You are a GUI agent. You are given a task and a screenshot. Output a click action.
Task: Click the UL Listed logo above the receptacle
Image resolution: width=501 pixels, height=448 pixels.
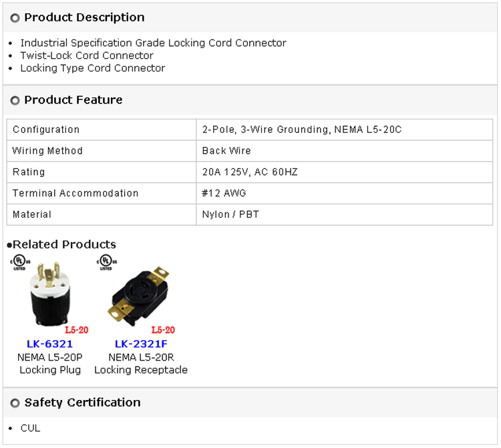point(106,261)
